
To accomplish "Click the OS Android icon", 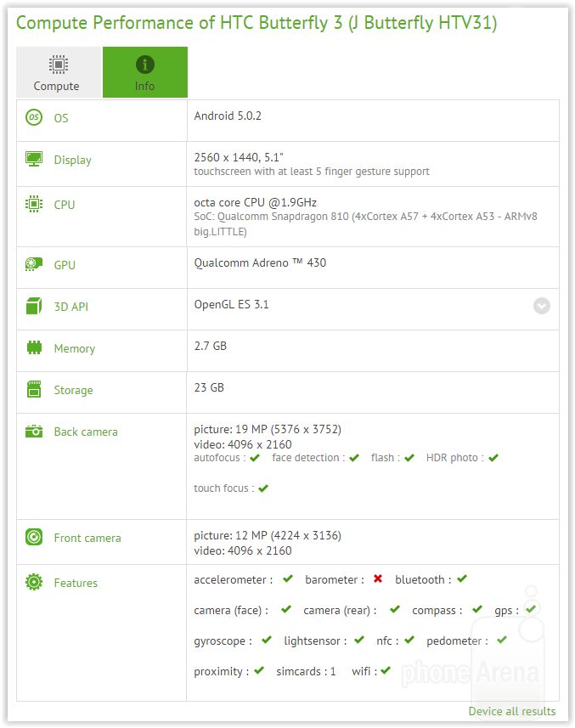I will coord(34,119).
